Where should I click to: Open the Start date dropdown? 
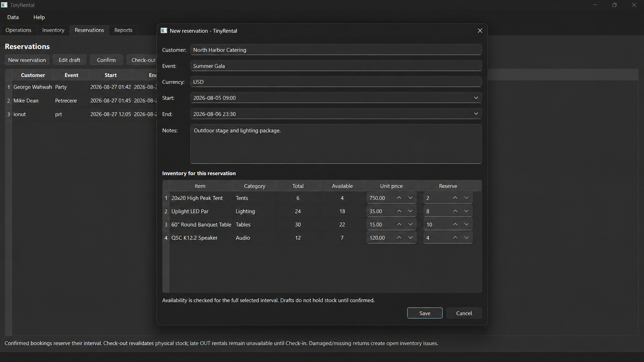coord(476,98)
